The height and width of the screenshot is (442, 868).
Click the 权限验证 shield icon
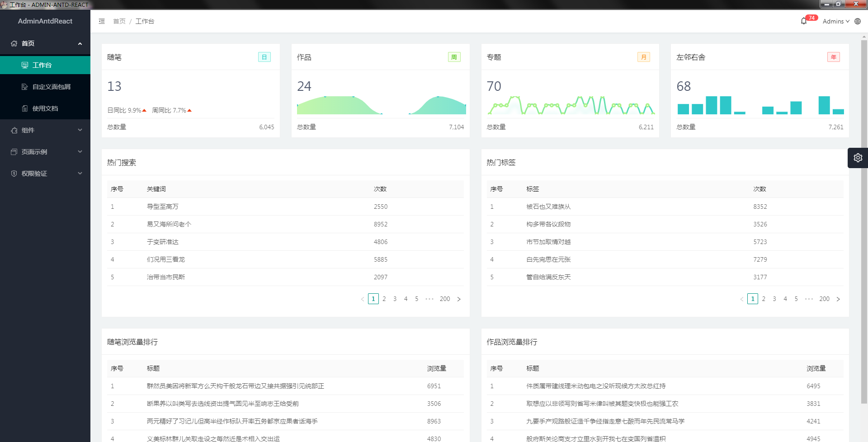tap(14, 174)
